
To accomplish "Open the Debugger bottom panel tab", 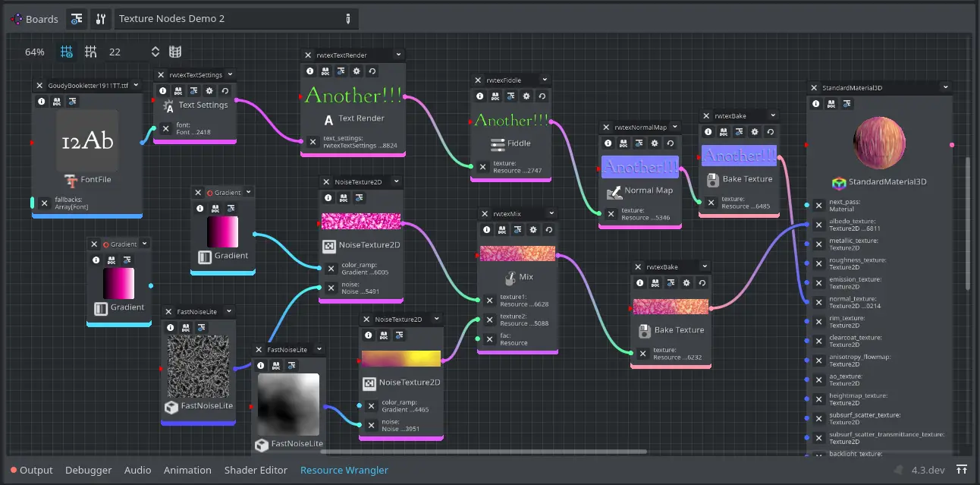I will click(88, 471).
